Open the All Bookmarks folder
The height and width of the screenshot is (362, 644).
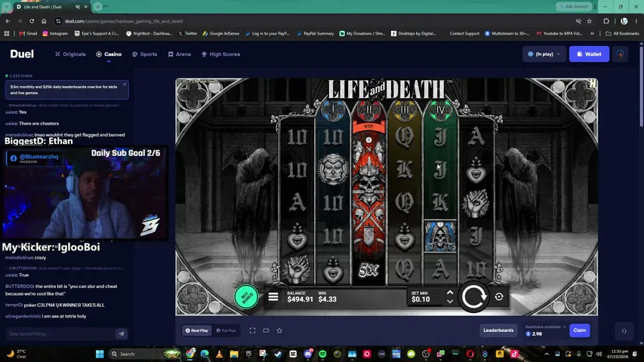tap(622, 34)
